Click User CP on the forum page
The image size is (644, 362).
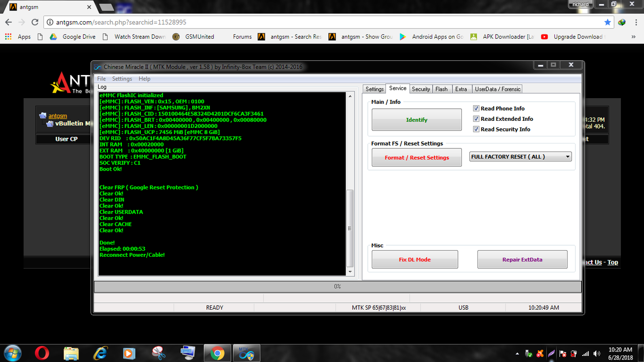[x=66, y=139]
